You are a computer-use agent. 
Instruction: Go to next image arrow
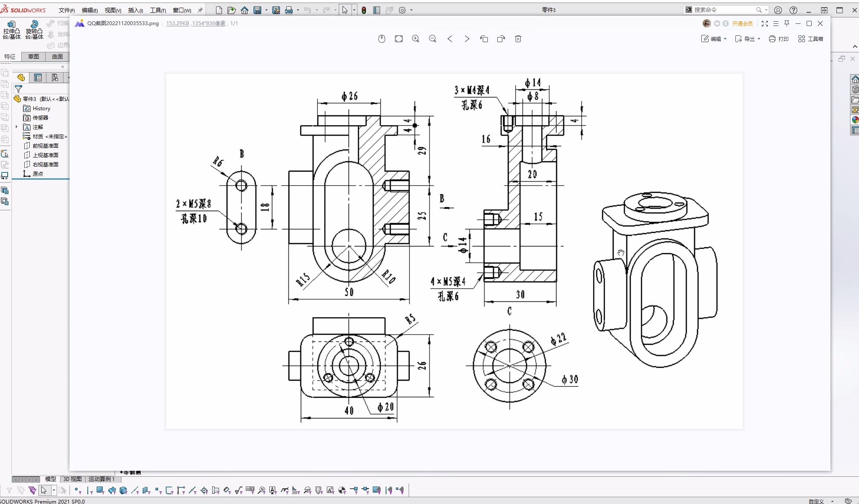(x=467, y=39)
